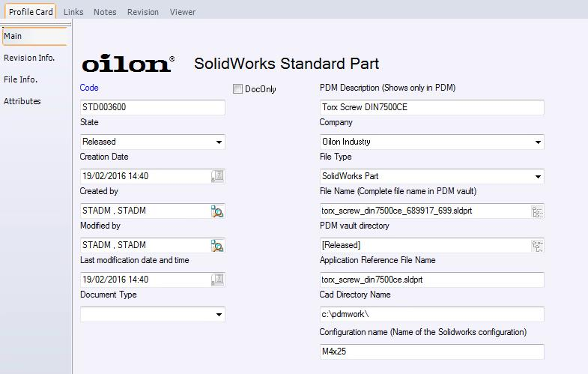The image size is (588, 374).
Task: Click user search icon in Created by field
Action: (217, 211)
